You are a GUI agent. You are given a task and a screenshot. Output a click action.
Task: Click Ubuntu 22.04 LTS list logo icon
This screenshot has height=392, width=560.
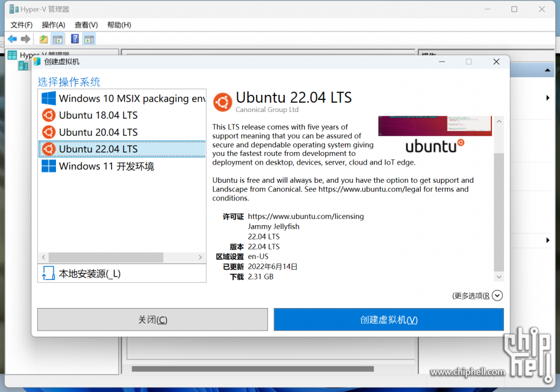49,149
